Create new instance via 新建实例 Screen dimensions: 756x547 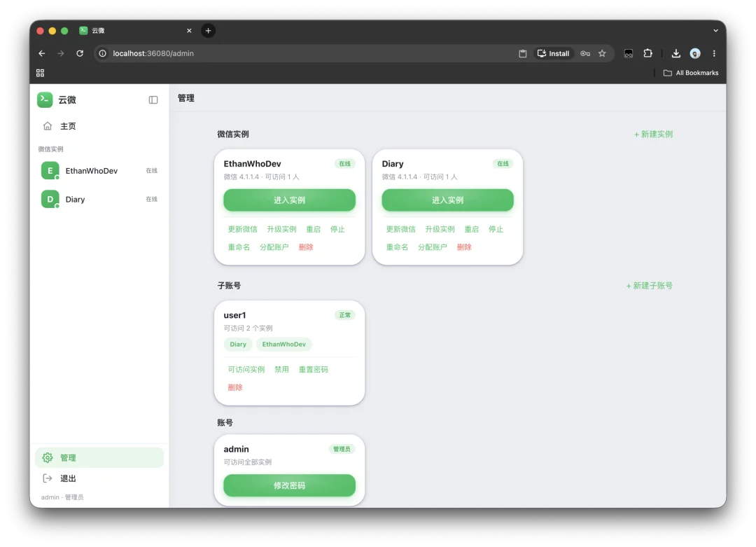[653, 134]
